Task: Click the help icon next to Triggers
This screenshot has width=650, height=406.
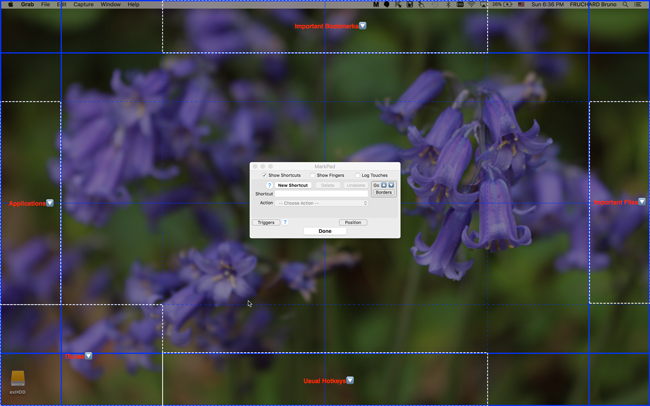Action: point(285,222)
